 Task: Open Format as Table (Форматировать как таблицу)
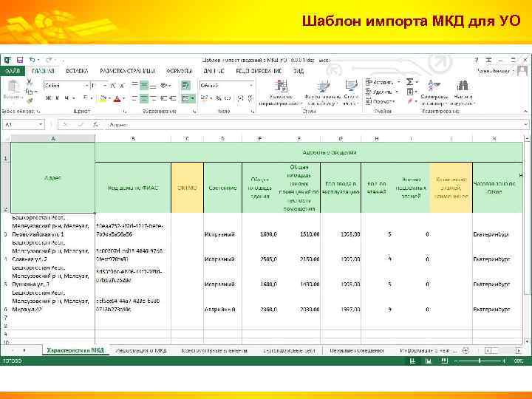323,93
